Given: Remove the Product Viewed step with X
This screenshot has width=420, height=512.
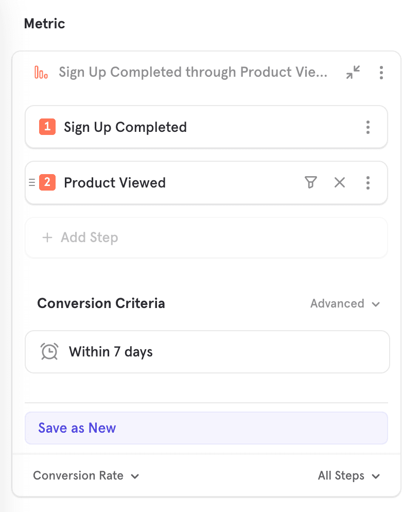Looking at the screenshot, I should pyautogui.click(x=340, y=182).
